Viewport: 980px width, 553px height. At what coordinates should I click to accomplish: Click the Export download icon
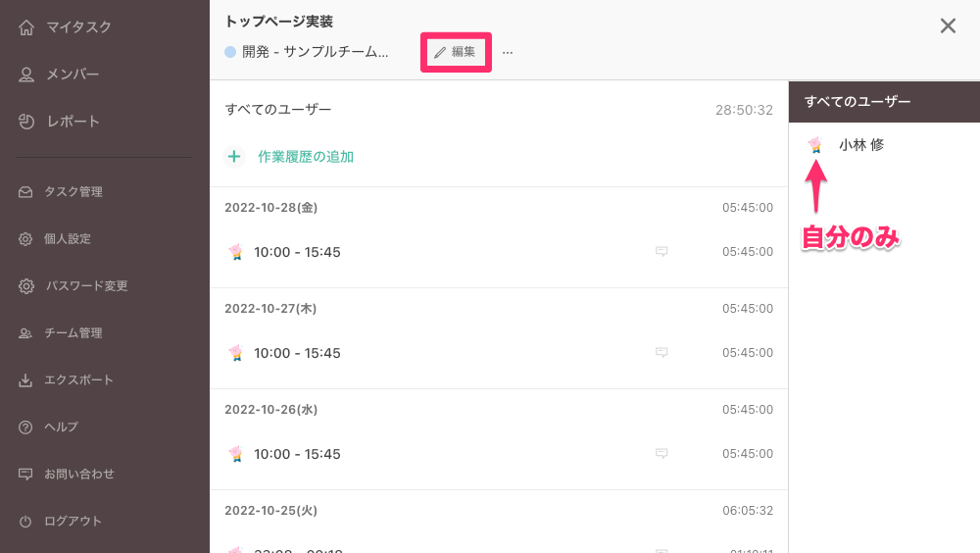coord(26,380)
